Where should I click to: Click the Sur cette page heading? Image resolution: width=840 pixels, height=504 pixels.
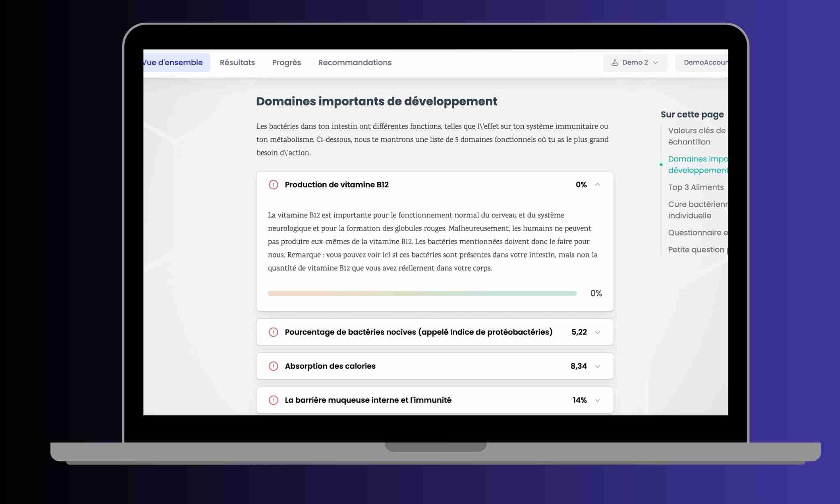click(692, 114)
